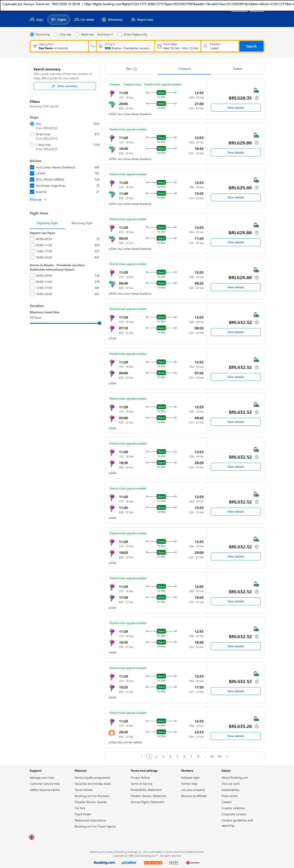Switch to the Returning flight tab
This screenshot has height=868, width=294.
(x=82, y=223)
